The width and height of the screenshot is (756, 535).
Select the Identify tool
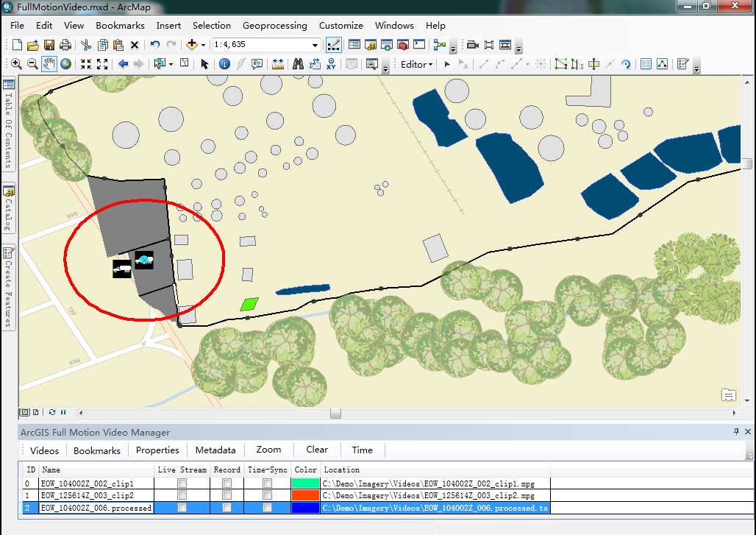[x=224, y=64]
